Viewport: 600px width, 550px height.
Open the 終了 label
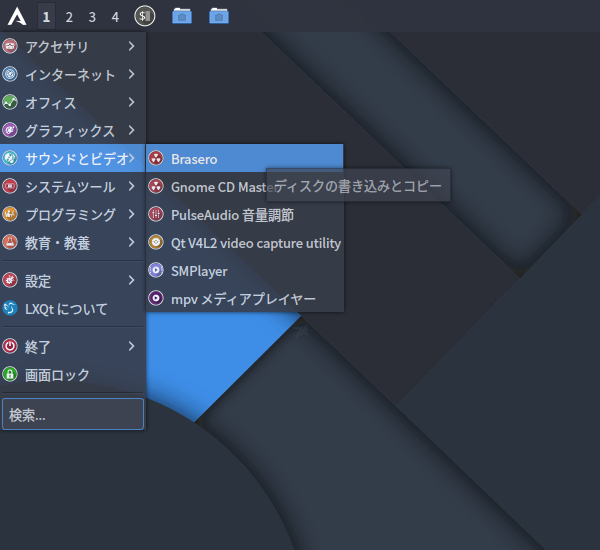tap(38, 347)
